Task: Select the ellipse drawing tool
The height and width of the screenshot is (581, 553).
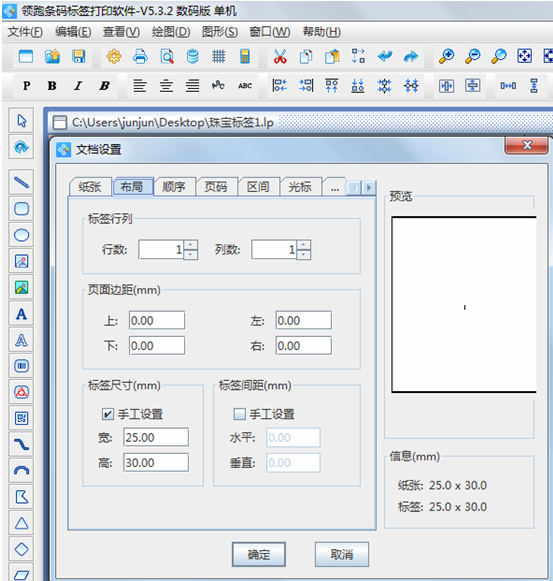Action: pos(21,235)
